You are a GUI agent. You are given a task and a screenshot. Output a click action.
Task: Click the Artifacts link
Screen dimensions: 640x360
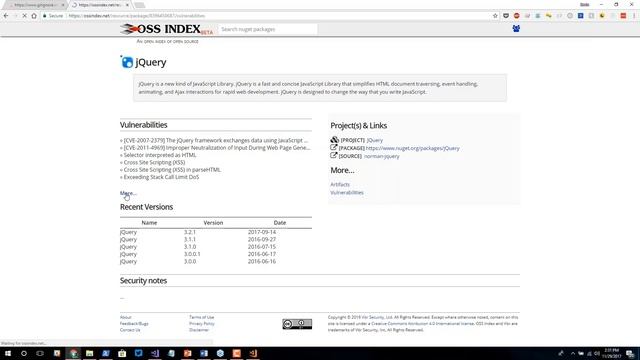340,184
